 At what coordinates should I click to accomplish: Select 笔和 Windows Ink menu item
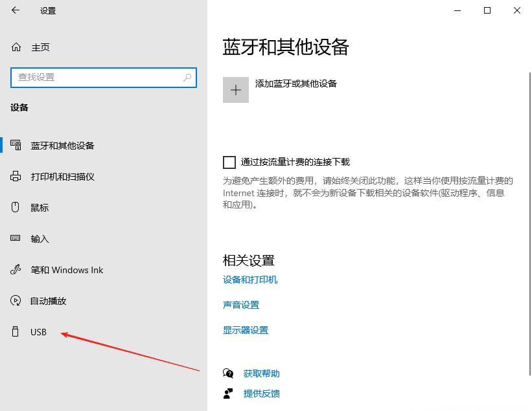point(67,270)
